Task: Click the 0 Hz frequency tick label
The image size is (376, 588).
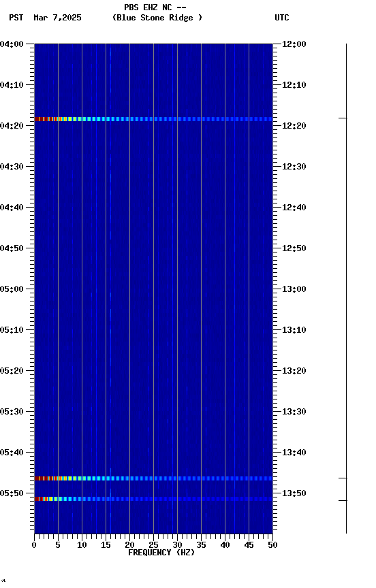Action: 34,545
